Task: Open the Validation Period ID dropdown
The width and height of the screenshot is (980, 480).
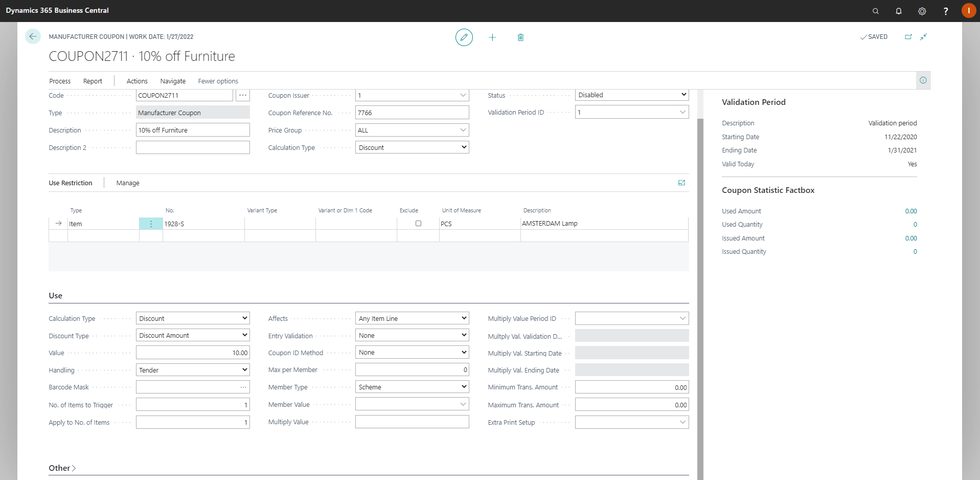Action: coord(682,112)
